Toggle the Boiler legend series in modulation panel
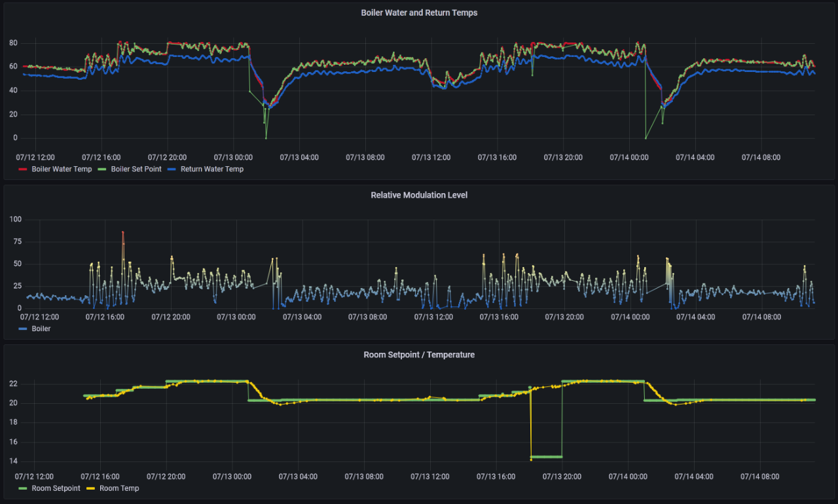838x504 pixels. [41, 329]
